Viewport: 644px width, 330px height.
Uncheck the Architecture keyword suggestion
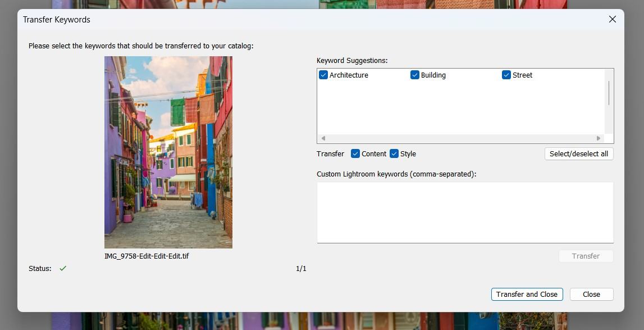(x=323, y=75)
